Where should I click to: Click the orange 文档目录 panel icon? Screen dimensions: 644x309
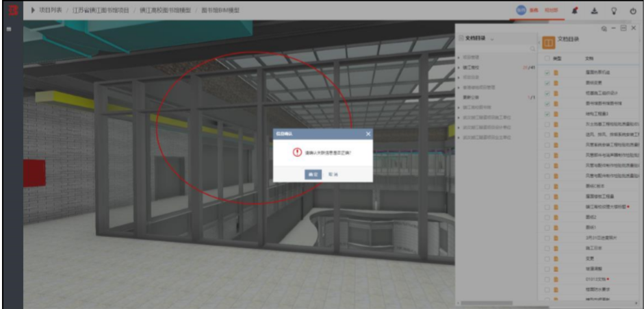click(548, 42)
